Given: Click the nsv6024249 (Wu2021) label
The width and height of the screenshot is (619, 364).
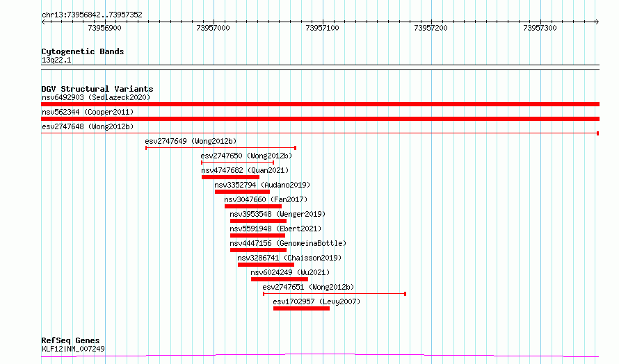Looking at the screenshot, I should pos(290,272).
